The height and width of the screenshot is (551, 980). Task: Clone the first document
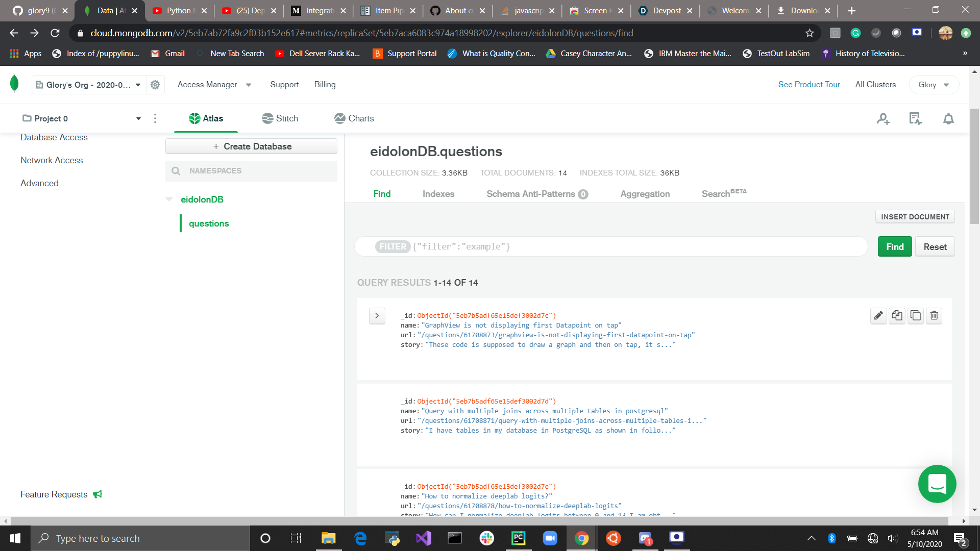click(916, 316)
